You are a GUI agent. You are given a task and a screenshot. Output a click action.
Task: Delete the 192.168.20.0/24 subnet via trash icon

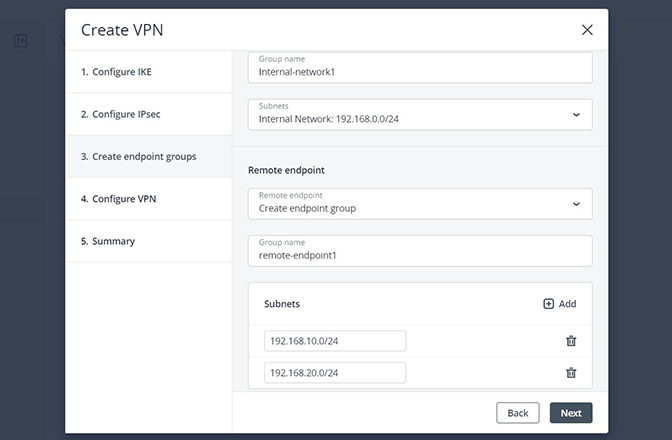571,373
